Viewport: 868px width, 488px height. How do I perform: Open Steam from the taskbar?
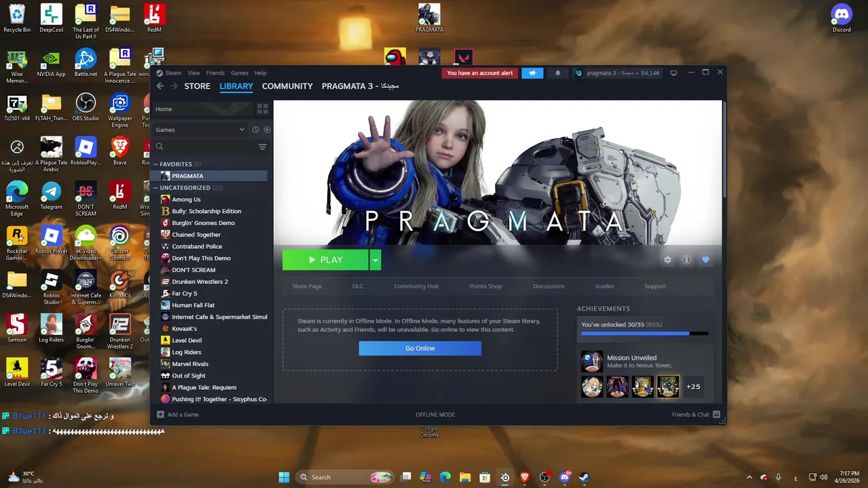584,477
